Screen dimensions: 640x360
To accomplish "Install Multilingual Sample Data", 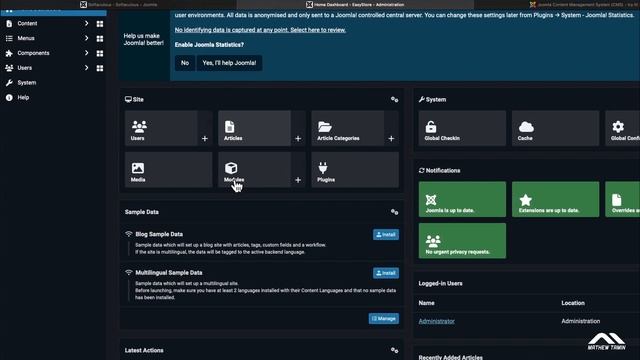I will (386, 273).
